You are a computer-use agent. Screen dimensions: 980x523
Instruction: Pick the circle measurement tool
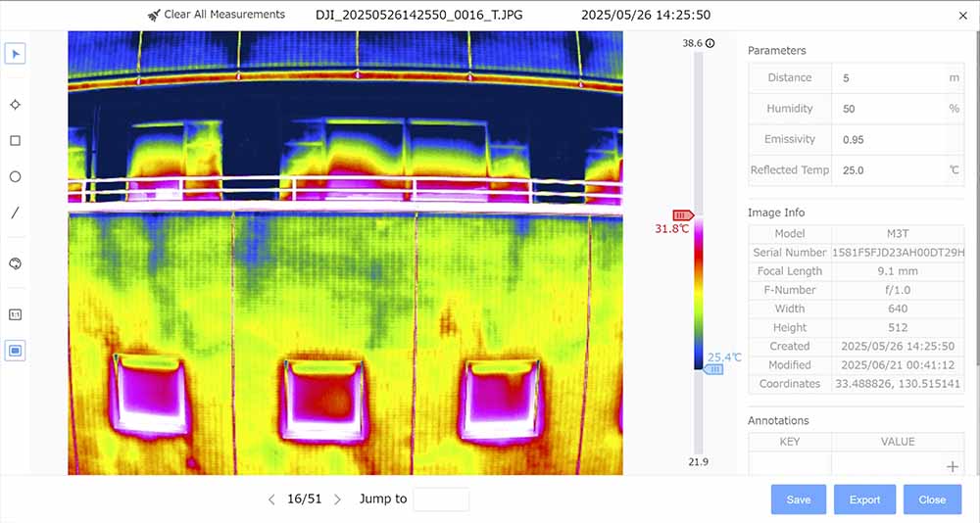tap(15, 177)
